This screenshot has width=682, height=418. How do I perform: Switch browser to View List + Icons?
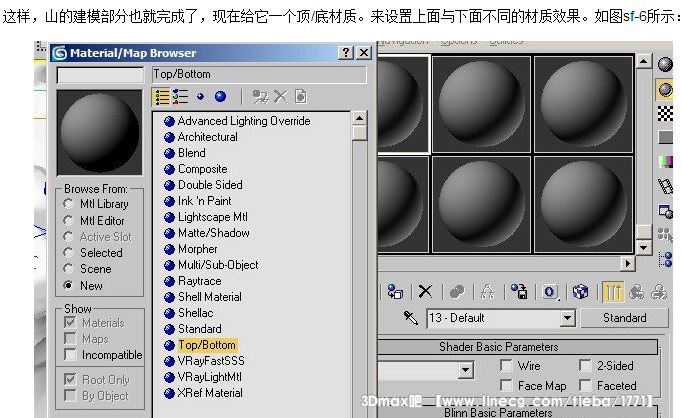[181, 97]
